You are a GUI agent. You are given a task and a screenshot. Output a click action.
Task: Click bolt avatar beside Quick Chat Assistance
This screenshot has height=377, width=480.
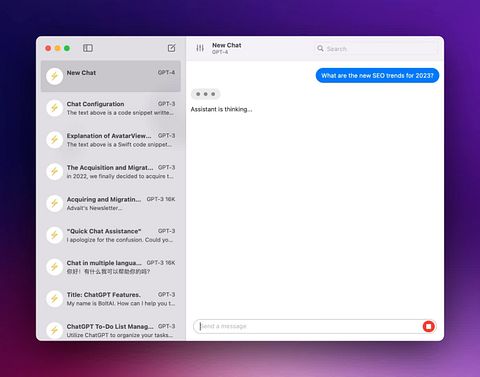pos(54,235)
